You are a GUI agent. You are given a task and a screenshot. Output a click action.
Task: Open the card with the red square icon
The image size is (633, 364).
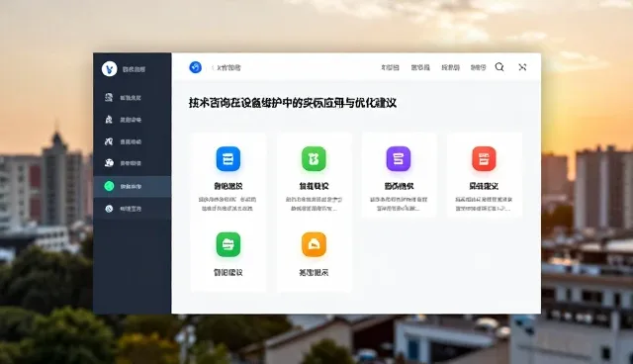click(x=484, y=175)
